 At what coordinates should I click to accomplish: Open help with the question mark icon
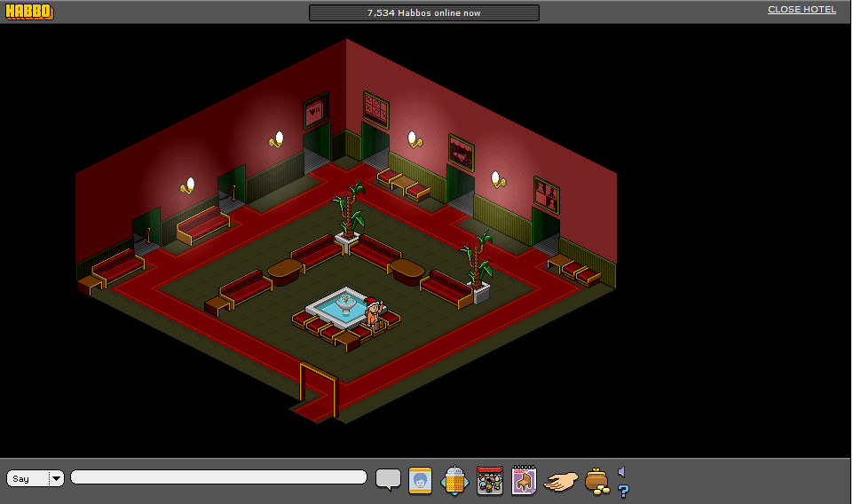[623, 491]
